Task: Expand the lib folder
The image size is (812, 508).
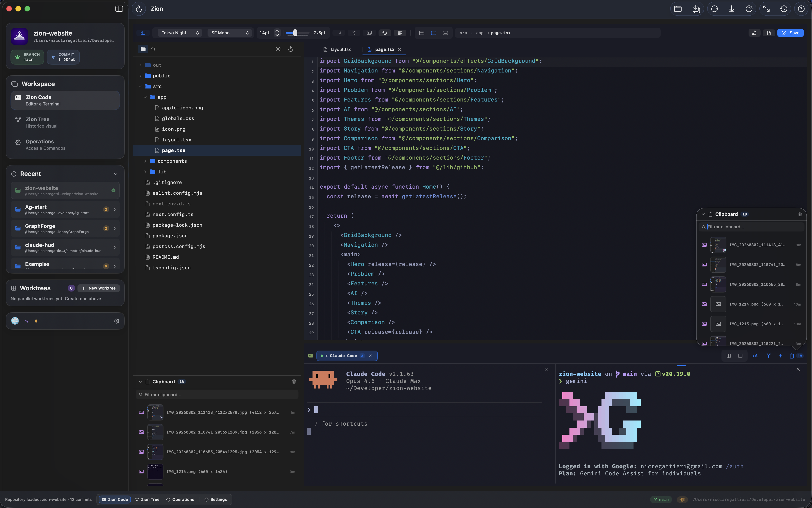Action: [x=145, y=172]
